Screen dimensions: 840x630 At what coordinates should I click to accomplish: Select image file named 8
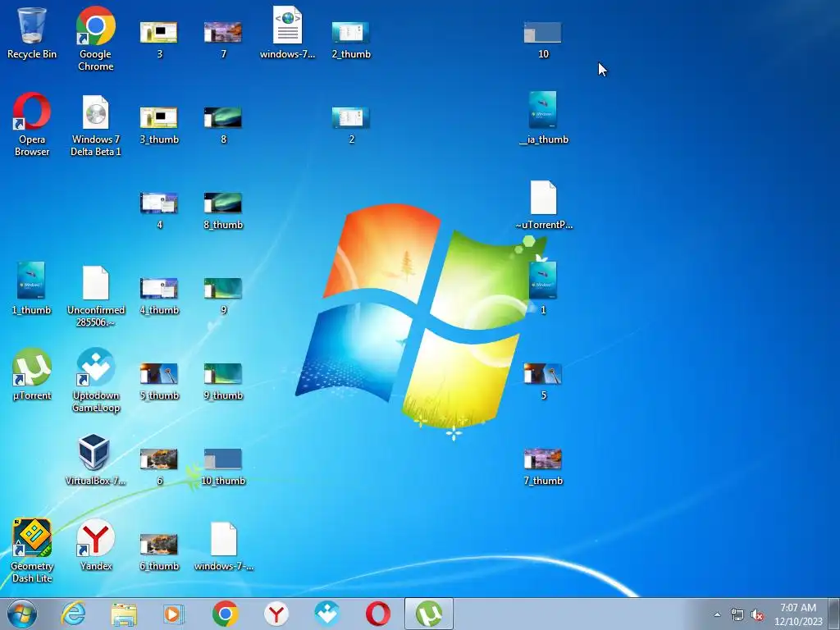click(223, 126)
